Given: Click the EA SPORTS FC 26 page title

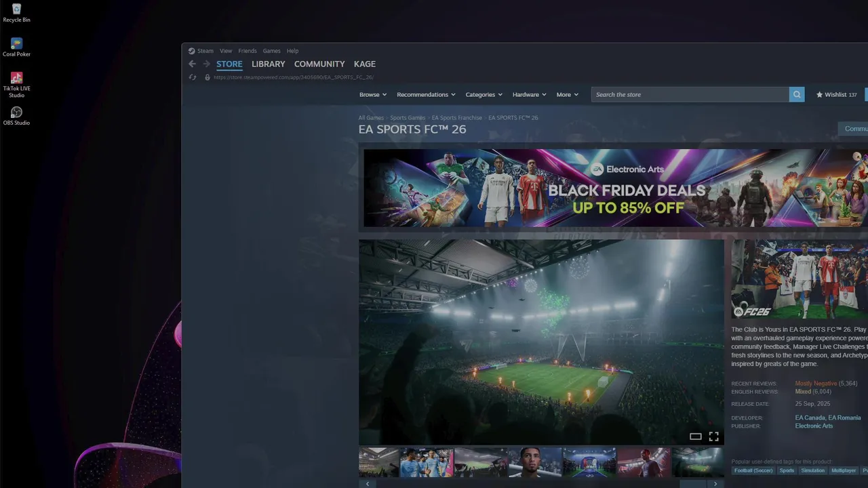Looking at the screenshot, I should pos(412,129).
